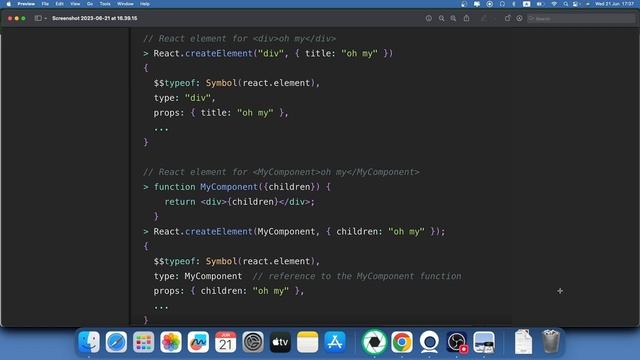Click the Rotate icon in Preview toolbar
The width and height of the screenshot is (640, 360).
coord(507,18)
